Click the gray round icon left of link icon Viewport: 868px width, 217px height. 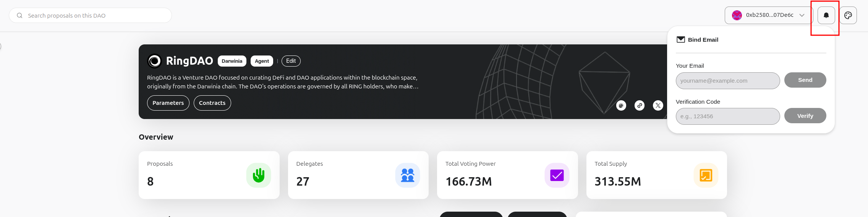(621, 106)
